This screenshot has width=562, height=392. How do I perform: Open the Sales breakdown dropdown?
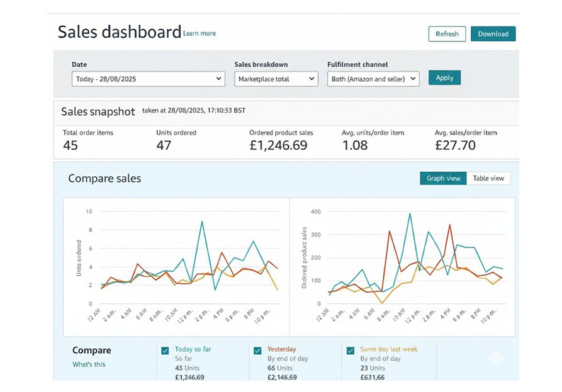(x=276, y=79)
